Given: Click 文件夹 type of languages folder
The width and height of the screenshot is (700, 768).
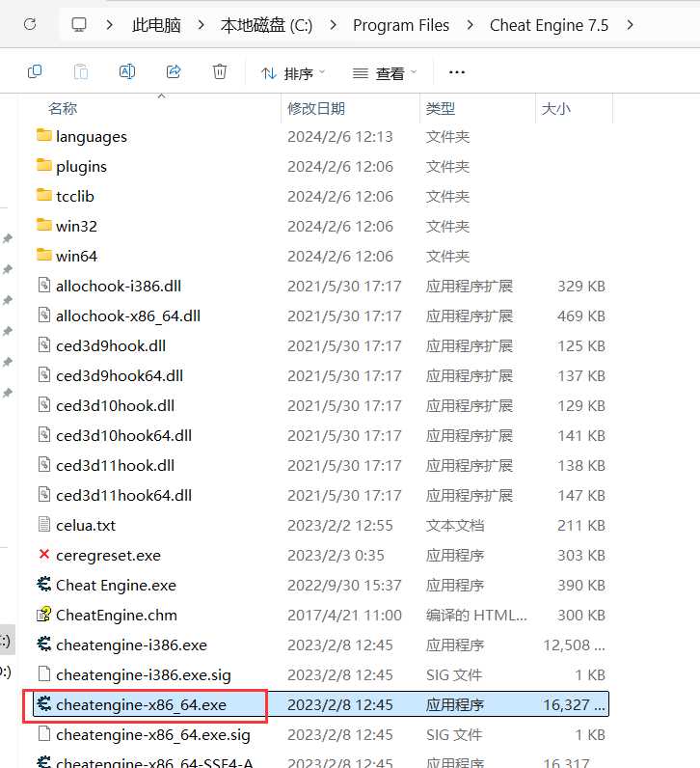Looking at the screenshot, I should [447, 137].
